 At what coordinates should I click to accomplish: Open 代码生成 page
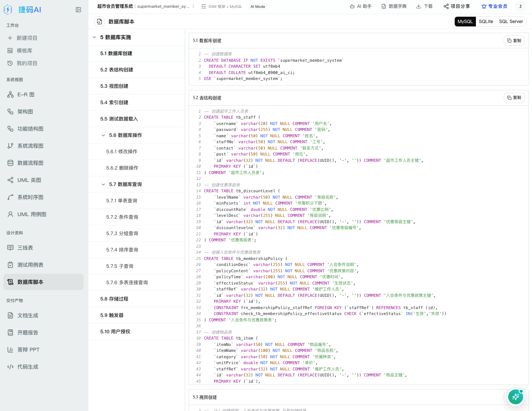[x=43, y=367]
